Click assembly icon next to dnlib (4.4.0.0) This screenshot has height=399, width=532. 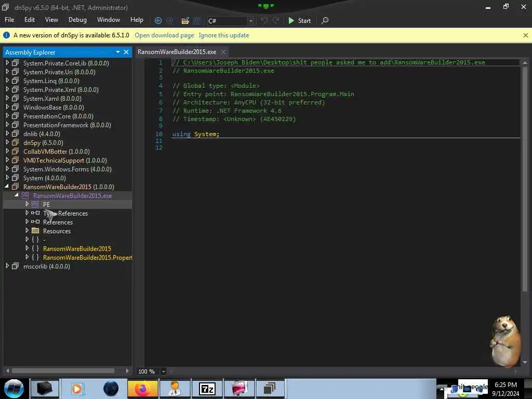pyautogui.click(x=15, y=134)
